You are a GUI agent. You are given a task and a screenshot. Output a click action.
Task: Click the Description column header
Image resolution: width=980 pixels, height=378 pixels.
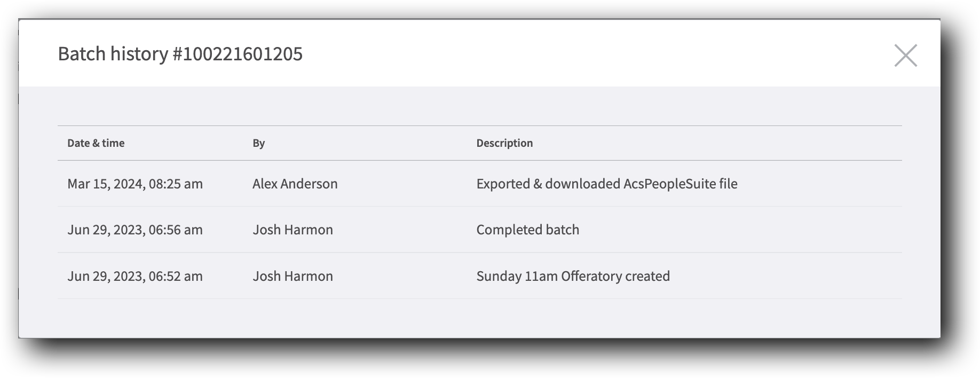click(504, 143)
